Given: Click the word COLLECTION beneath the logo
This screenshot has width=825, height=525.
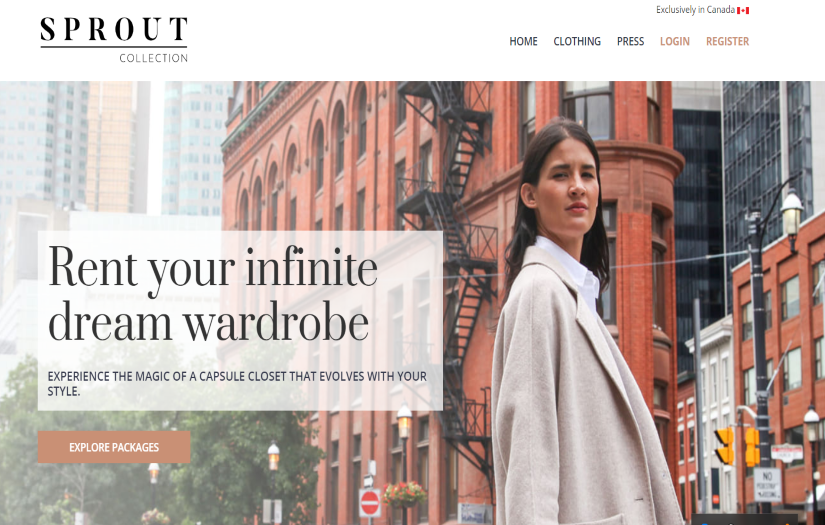Looking at the screenshot, I should (153, 58).
